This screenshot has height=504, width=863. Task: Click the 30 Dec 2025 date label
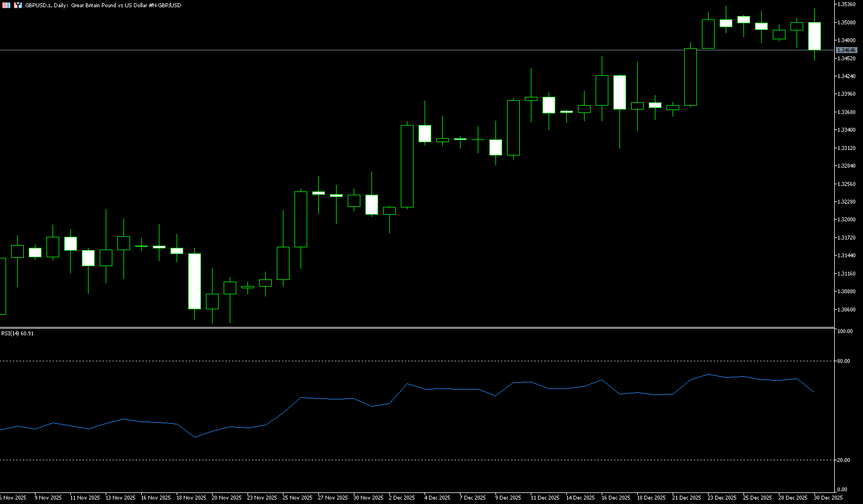[828, 498]
